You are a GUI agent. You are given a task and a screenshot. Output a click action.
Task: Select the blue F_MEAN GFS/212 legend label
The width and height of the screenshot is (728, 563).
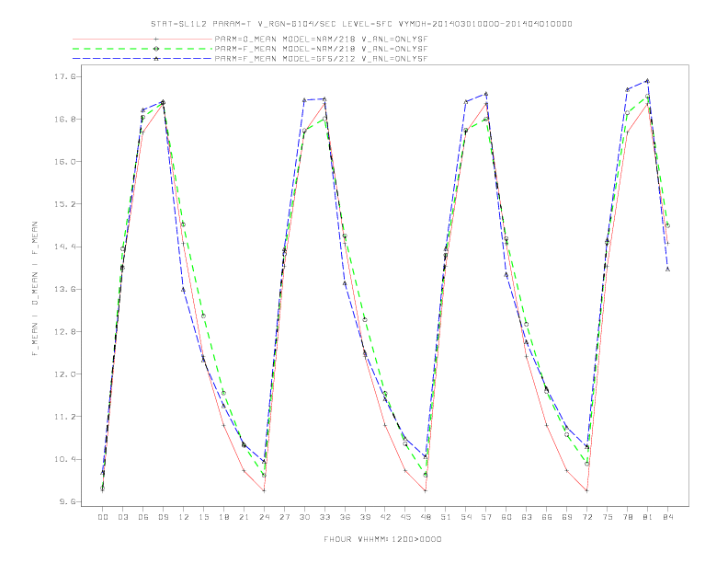pos(321,59)
